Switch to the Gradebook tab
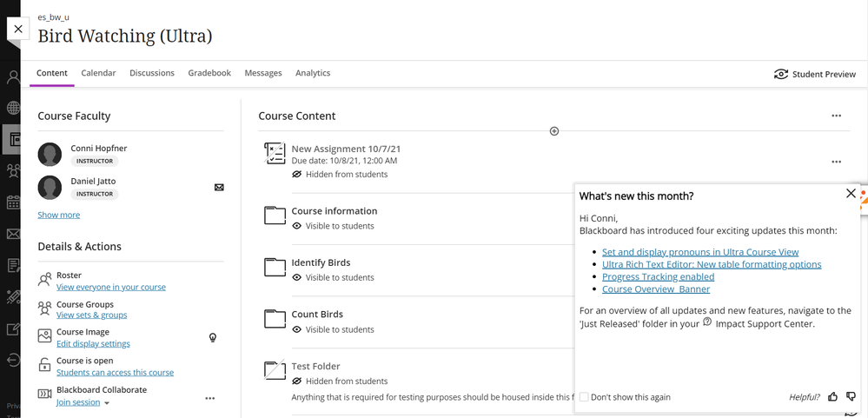 [x=209, y=73]
